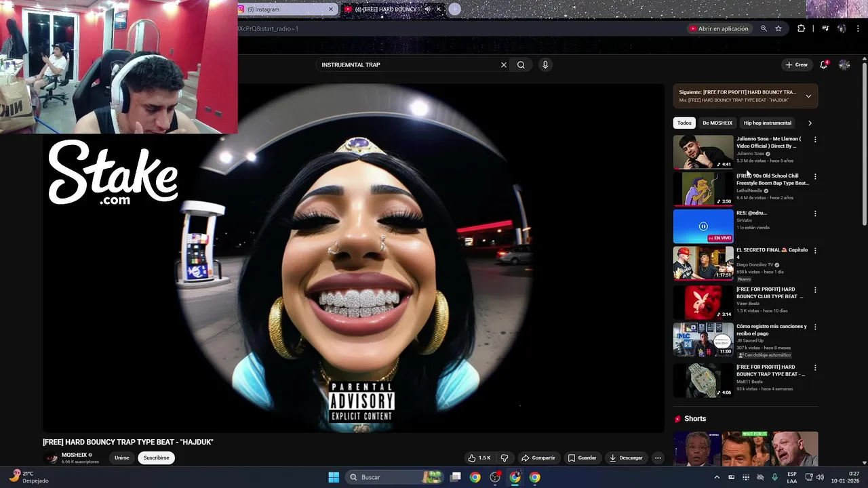This screenshot has height=488, width=868.
Task: Open Task View on the taskbar
Action: click(x=456, y=477)
